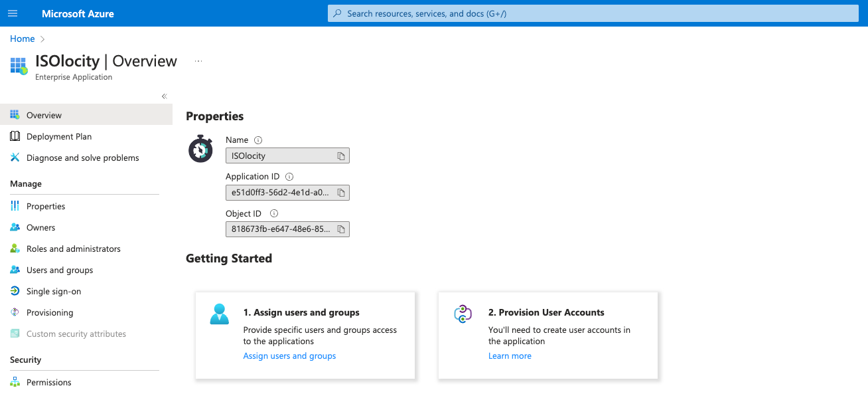Copy the Application ID to clipboard
The width and height of the screenshot is (868, 394).
pyautogui.click(x=341, y=193)
